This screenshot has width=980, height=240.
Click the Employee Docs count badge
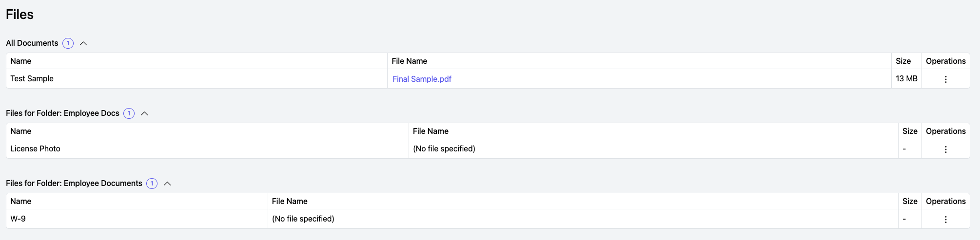pos(129,113)
